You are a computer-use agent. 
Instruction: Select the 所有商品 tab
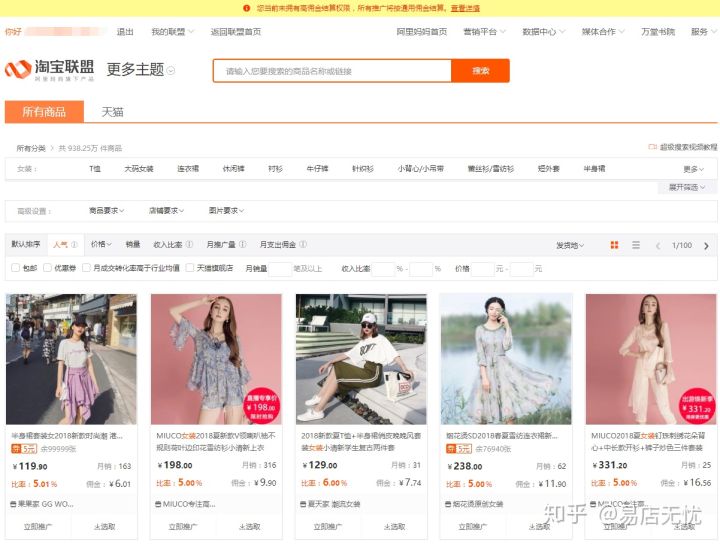pos(44,112)
